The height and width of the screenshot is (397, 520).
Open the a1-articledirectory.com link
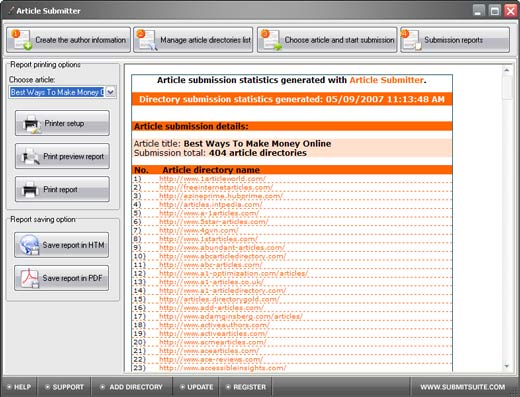223,291
